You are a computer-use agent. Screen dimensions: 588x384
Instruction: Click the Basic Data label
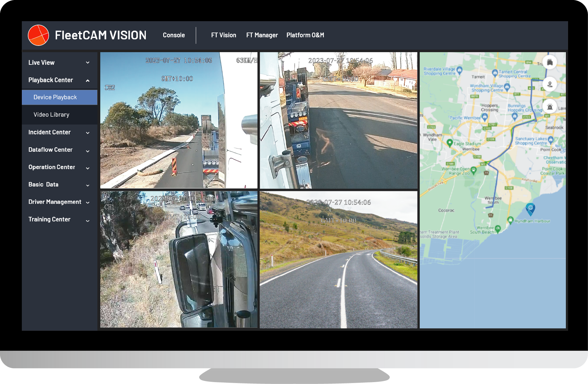click(43, 184)
